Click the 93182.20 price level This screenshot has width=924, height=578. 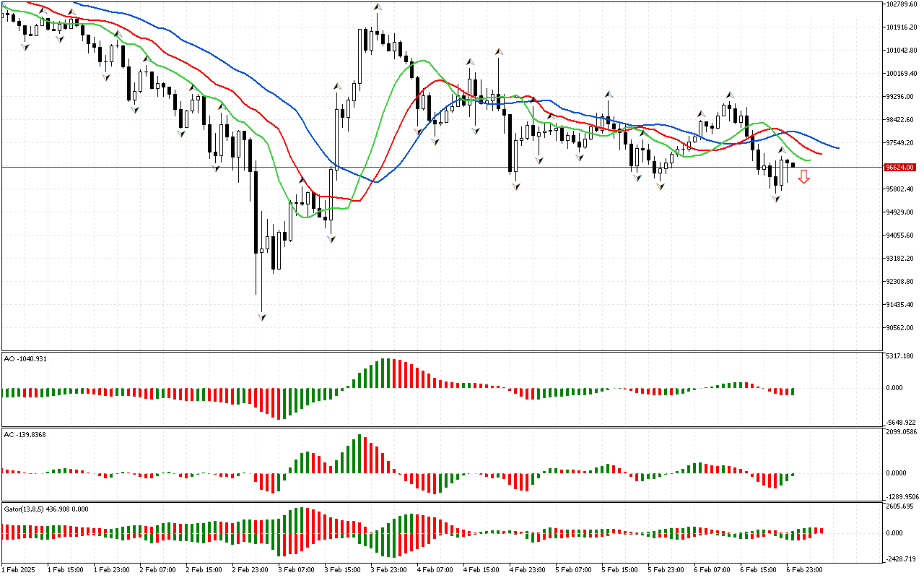[899, 259]
